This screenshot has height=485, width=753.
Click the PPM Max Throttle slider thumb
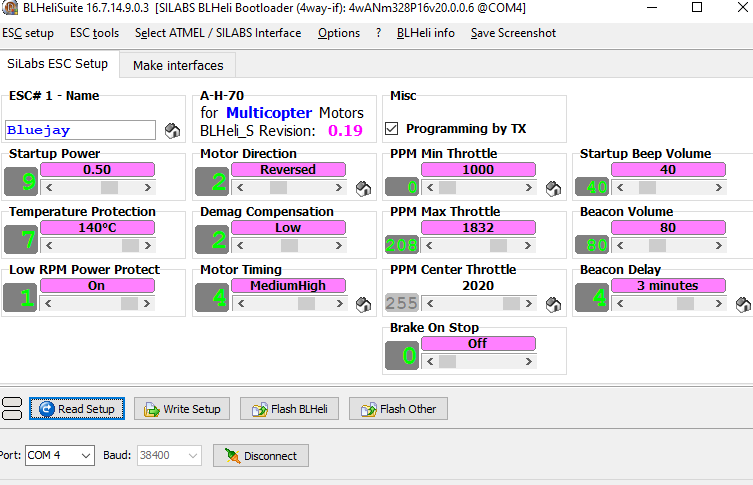[498, 245]
